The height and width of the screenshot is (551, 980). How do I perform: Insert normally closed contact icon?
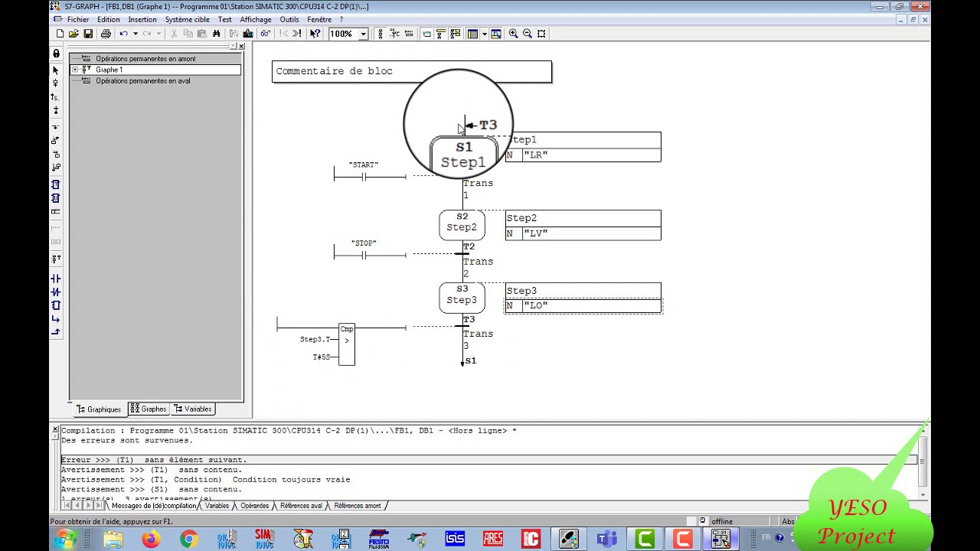[x=56, y=292]
